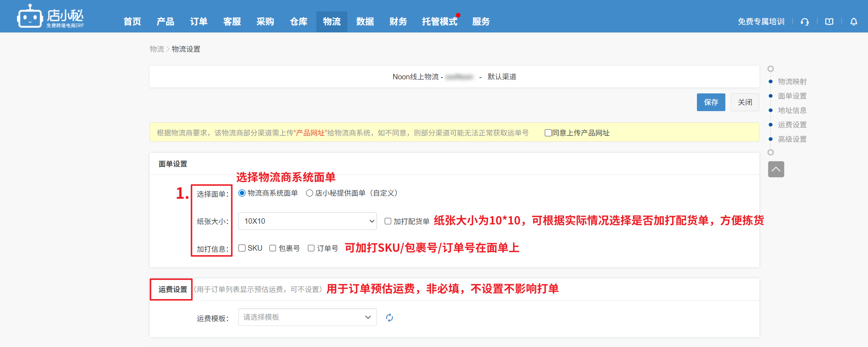Check the 加打配货单 checkbox
This screenshot has width=868, height=347.
point(388,221)
